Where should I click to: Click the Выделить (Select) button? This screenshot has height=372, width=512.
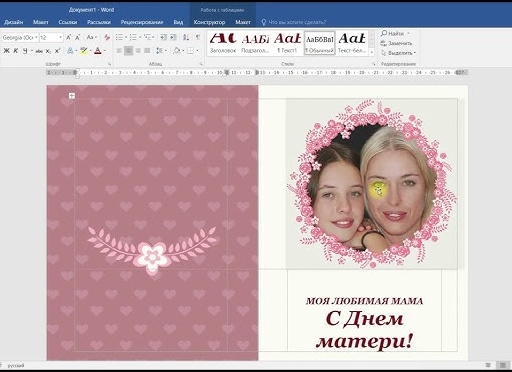[x=398, y=53]
